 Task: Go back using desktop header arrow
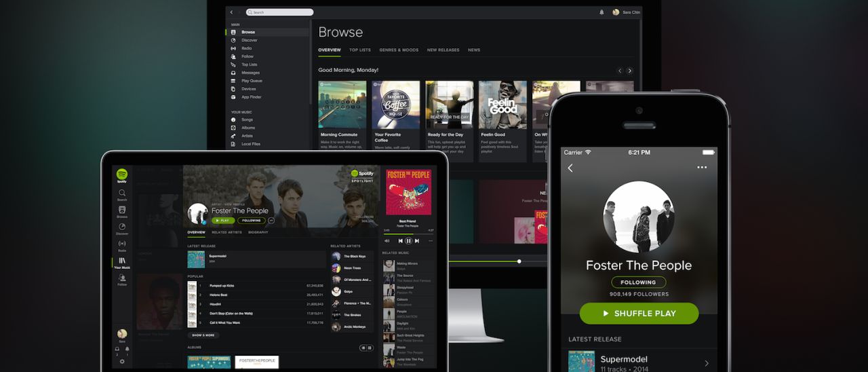[231, 12]
